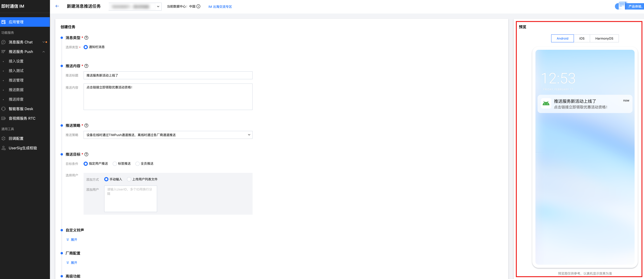Collapse the 推送服务 Push menu
This screenshot has height=279, width=644.
[44, 52]
